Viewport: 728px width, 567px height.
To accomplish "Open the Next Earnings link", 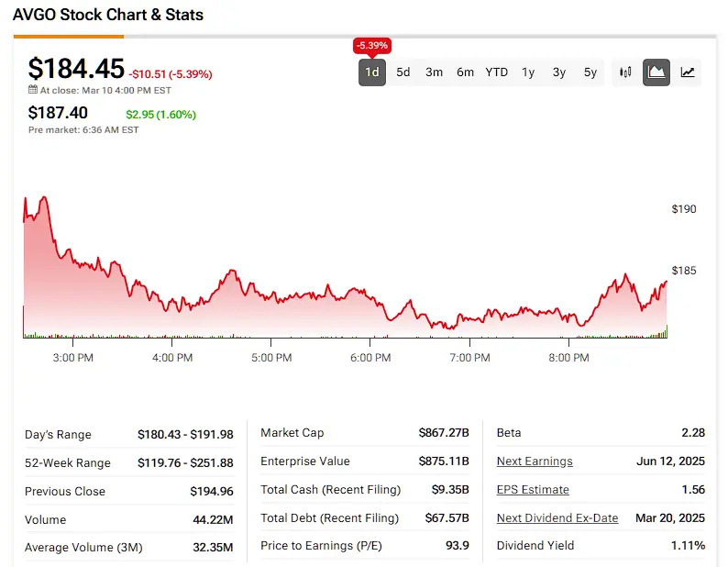I will (535, 461).
